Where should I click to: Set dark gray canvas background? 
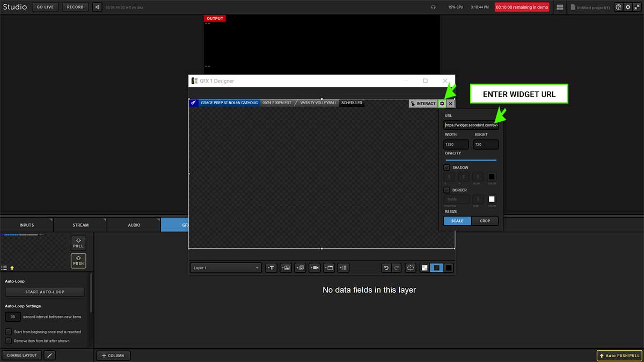tap(437, 268)
